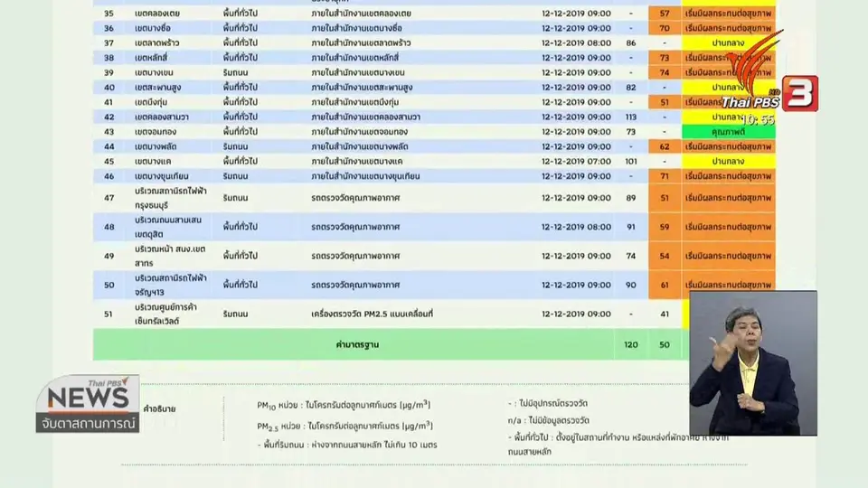Viewport: 868px width, 488px height.
Task: Click PM2.5 value 61 in row 50
Action: click(x=665, y=285)
